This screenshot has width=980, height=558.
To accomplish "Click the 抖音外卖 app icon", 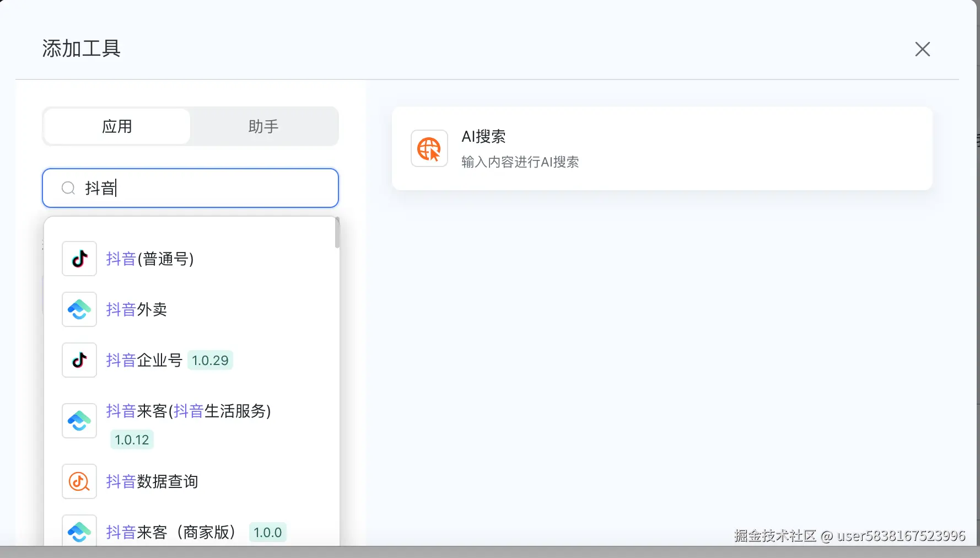I will pyautogui.click(x=79, y=309).
